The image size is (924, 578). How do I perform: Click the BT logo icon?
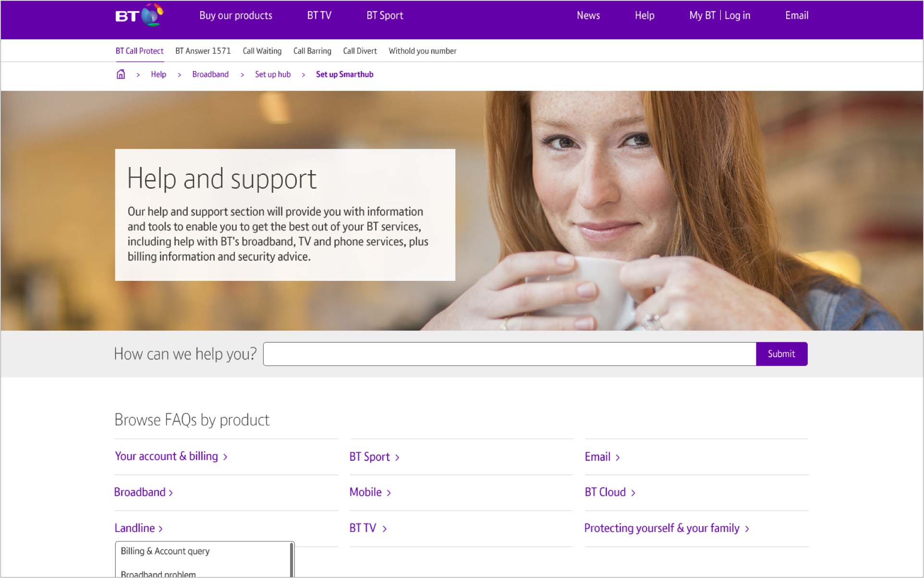(x=139, y=15)
